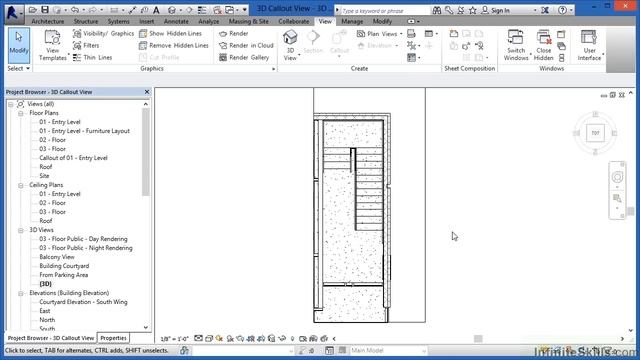640x360 pixels.
Task: Click Sign In
Action: [495, 11]
